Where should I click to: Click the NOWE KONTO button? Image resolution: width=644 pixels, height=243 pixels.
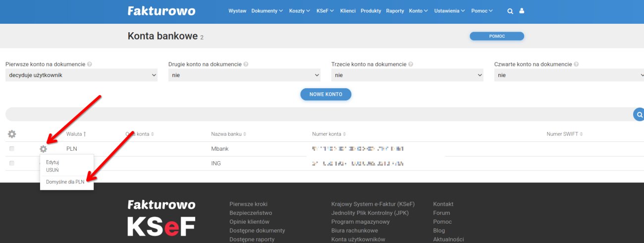(x=325, y=94)
